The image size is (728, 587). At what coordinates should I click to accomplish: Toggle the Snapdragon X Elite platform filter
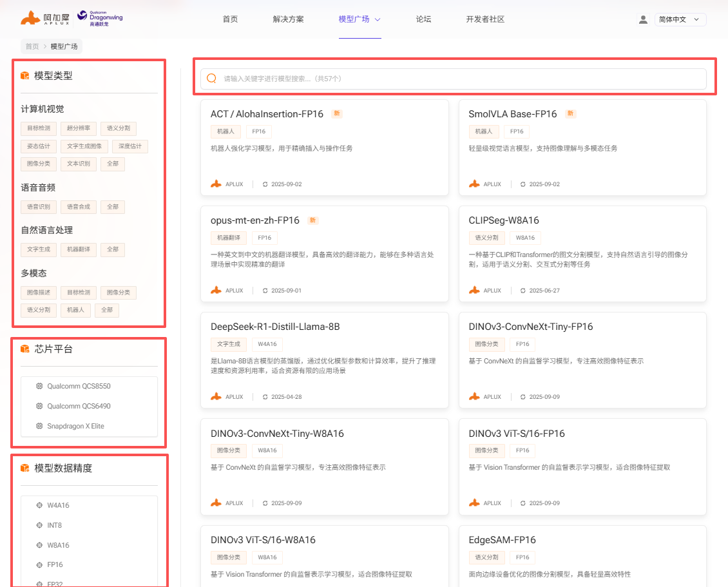[75, 426]
